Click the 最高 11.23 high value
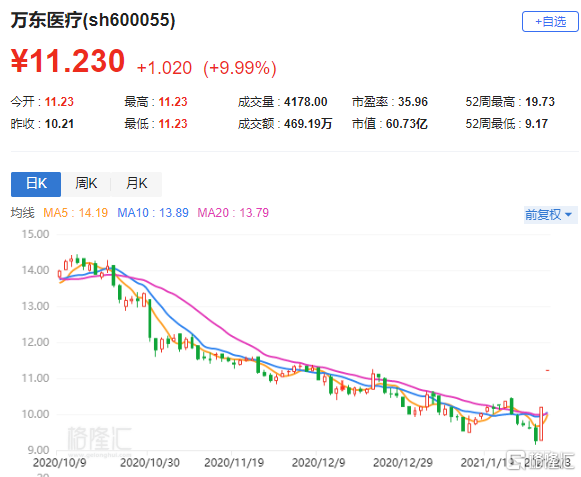581x477 pixels. [156, 102]
